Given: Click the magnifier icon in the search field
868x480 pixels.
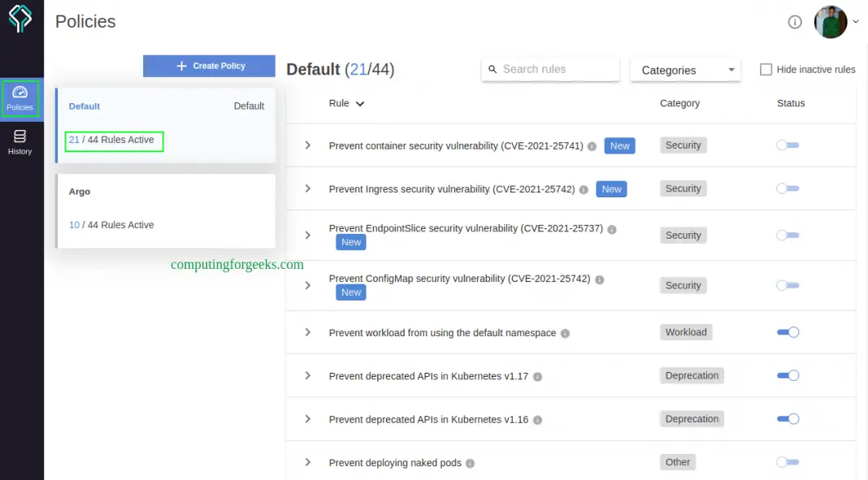Looking at the screenshot, I should coord(493,70).
